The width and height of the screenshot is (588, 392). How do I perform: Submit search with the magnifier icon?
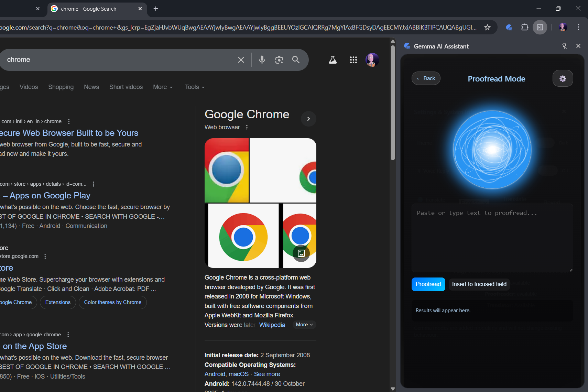click(x=296, y=60)
